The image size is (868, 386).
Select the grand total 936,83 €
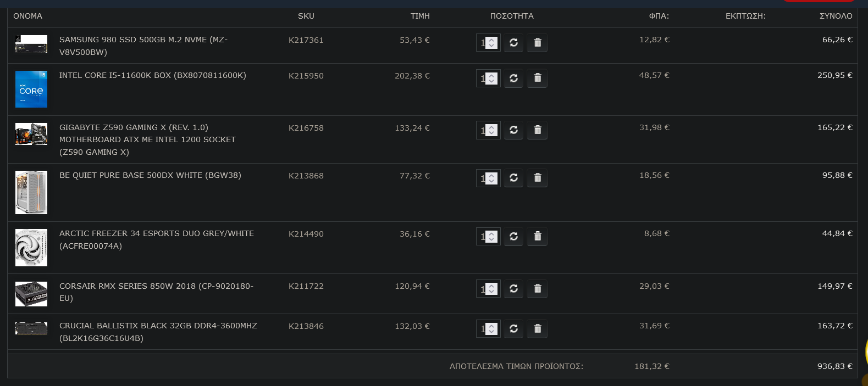click(835, 366)
